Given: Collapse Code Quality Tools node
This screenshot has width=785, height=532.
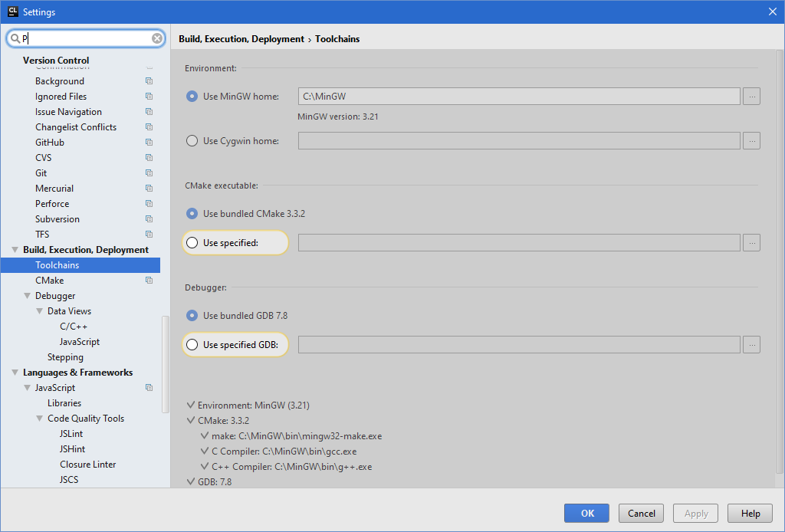Looking at the screenshot, I should (40, 419).
